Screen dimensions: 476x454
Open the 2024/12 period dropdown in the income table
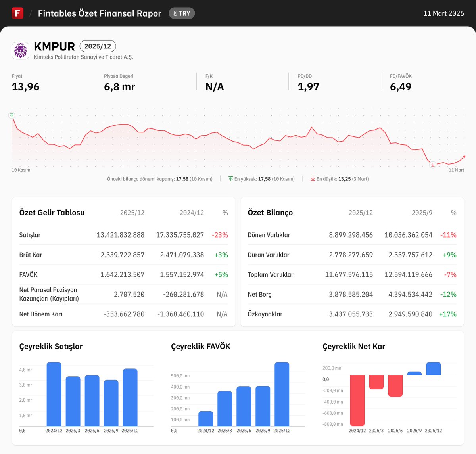click(x=191, y=213)
